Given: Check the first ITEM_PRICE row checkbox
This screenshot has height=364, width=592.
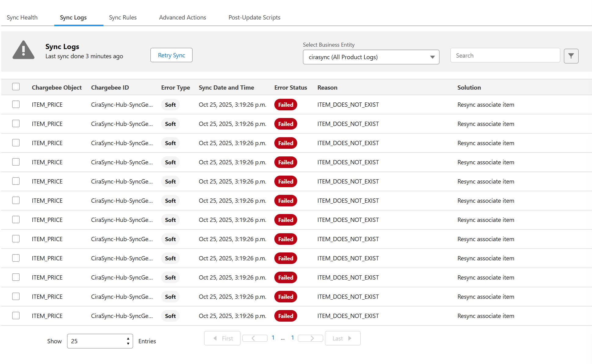Looking at the screenshot, I should [x=16, y=104].
